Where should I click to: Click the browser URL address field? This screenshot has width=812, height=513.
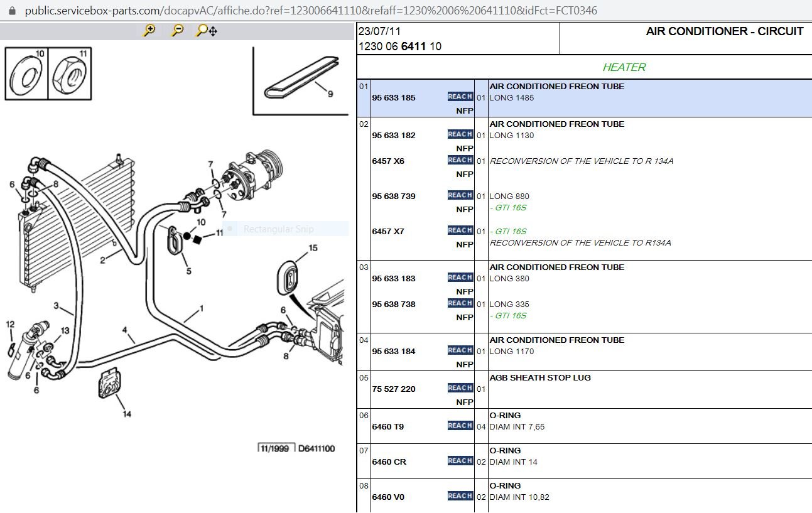(311, 11)
